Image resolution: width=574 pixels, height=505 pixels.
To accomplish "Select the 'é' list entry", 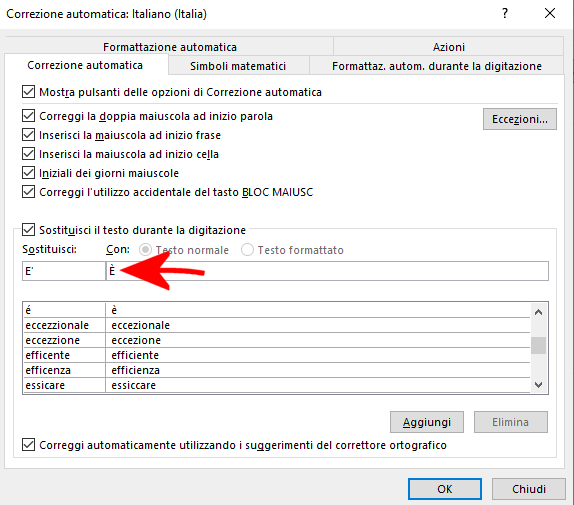I will (64, 310).
